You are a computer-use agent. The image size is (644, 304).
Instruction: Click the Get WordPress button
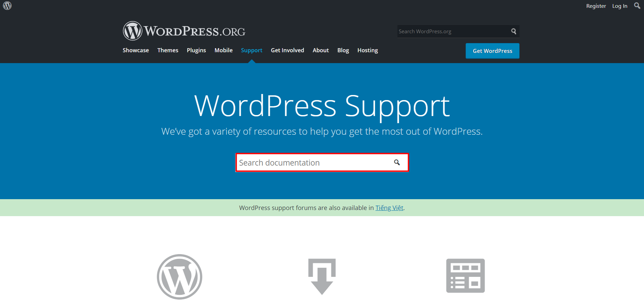[x=492, y=51]
